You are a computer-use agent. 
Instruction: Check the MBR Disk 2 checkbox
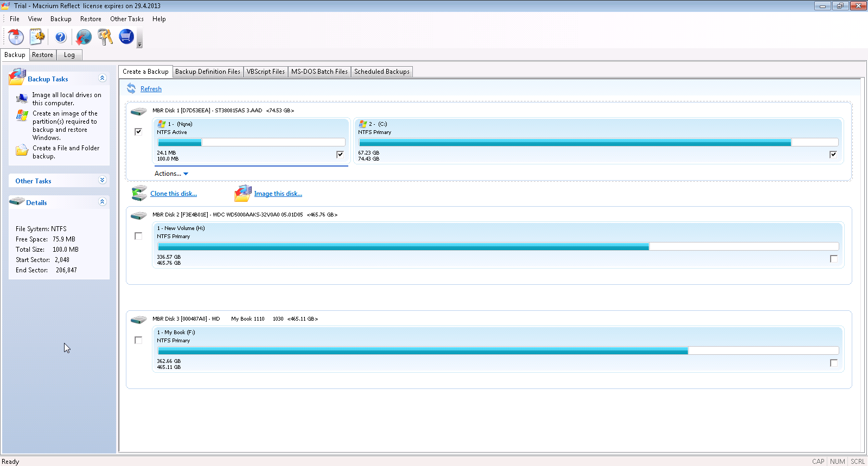point(138,236)
